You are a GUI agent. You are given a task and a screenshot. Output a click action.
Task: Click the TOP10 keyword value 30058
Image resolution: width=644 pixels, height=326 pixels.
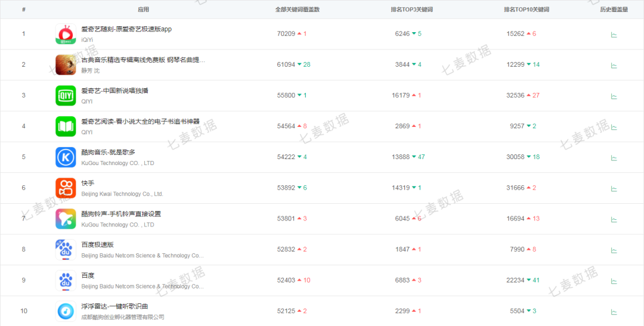pyautogui.click(x=515, y=157)
